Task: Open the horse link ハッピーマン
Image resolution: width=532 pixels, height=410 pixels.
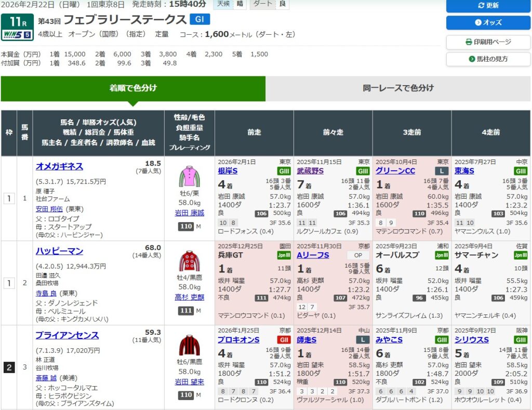Action: [x=59, y=251]
